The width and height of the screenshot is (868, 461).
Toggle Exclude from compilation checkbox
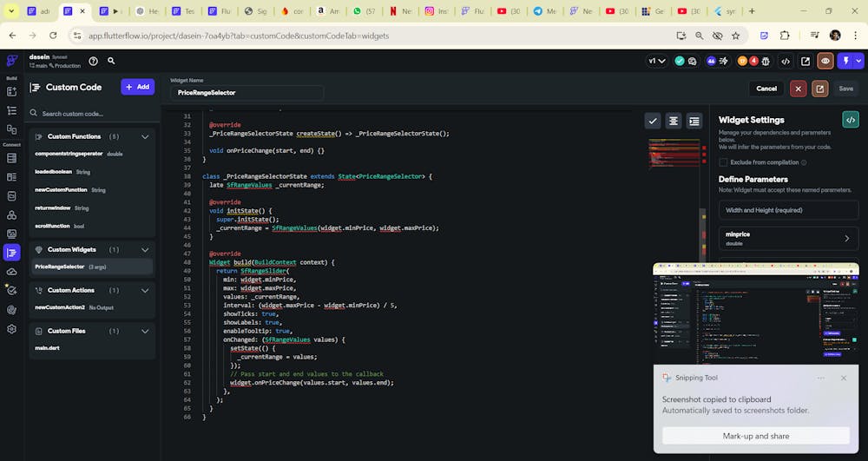point(723,162)
